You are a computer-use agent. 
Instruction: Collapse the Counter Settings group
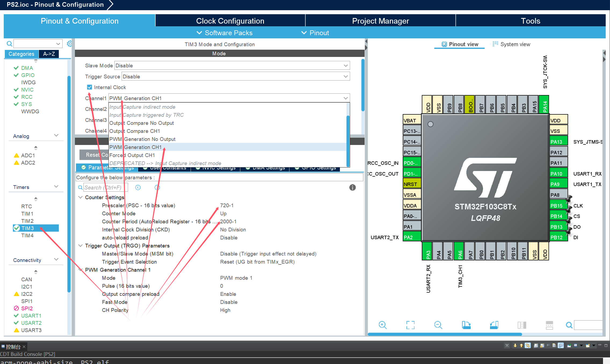tap(80, 197)
